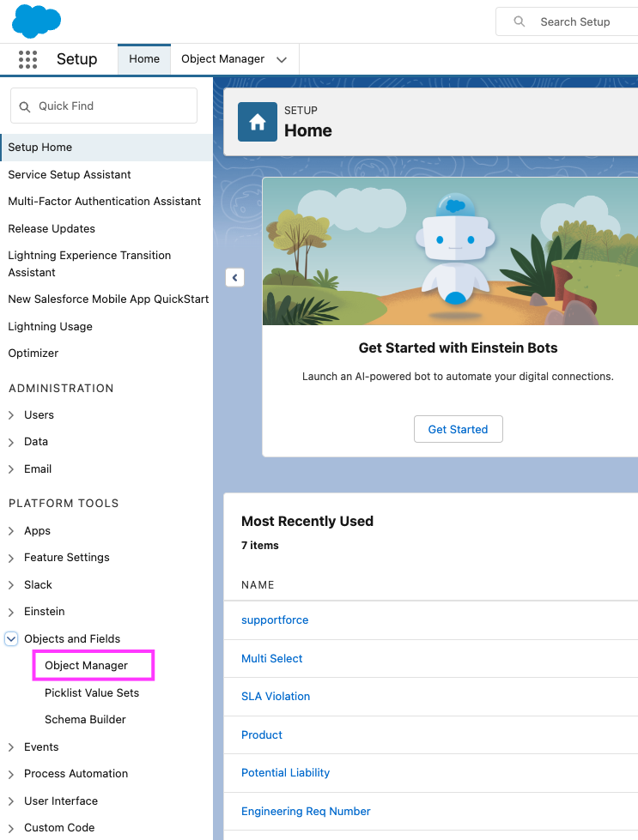Expand the Custom Code section
The height and width of the screenshot is (840, 638).
click(11, 828)
